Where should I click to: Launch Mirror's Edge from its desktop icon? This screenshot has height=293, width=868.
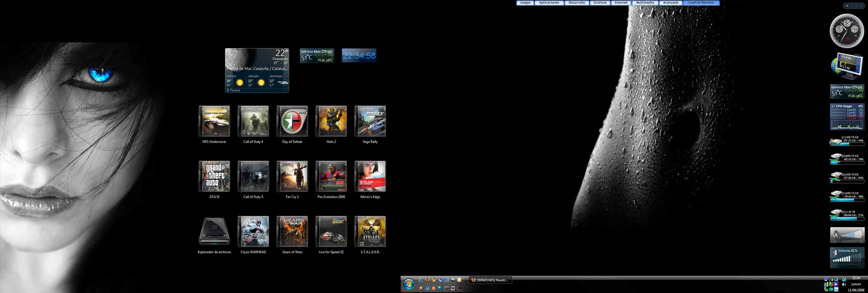(370, 176)
